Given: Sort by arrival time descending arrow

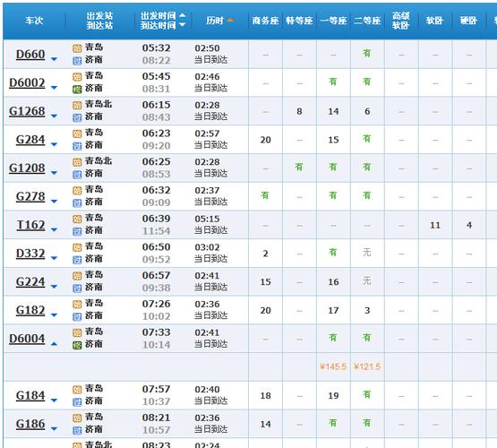Looking at the screenshot, I should tap(183, 25).
